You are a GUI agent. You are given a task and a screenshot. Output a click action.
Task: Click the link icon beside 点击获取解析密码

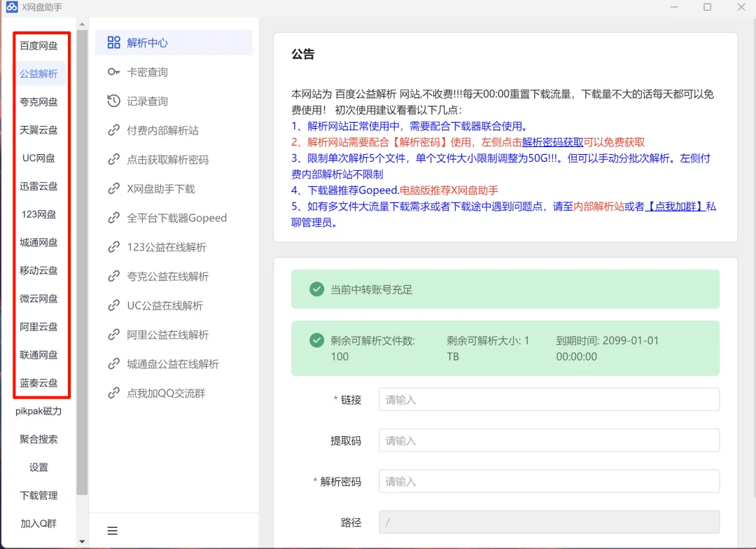tap(114, 159)
